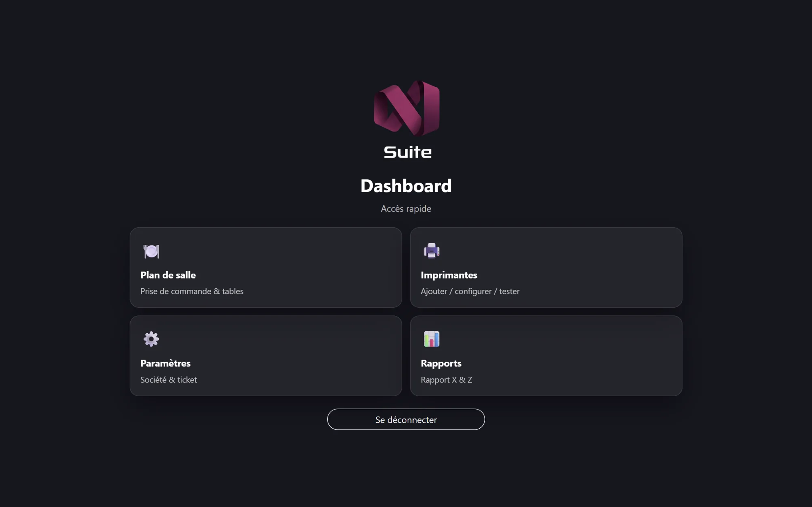Click the Suite wordmark under the logo
812x507 pixels.
pyautogui.click(x=406, y=152)
